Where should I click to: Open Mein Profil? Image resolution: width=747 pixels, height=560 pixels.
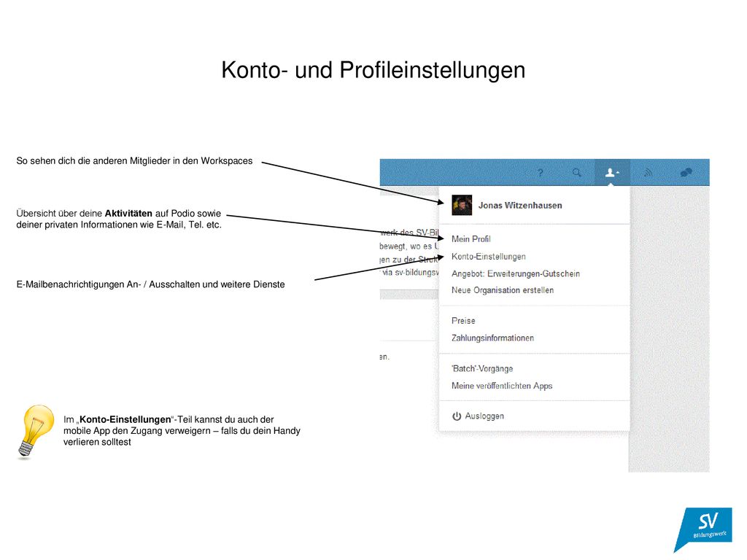pyautogui.click(x=471, y=239)
